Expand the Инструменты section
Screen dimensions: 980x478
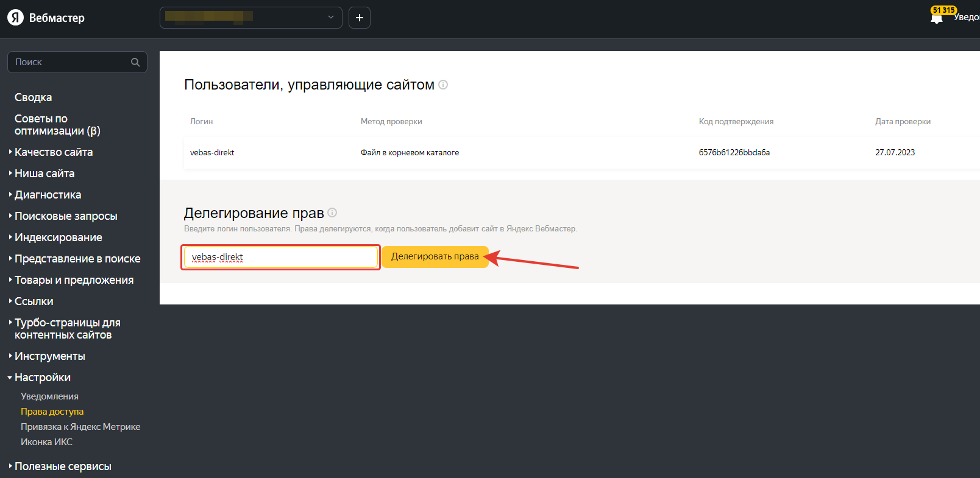click(x=49, y=356)
